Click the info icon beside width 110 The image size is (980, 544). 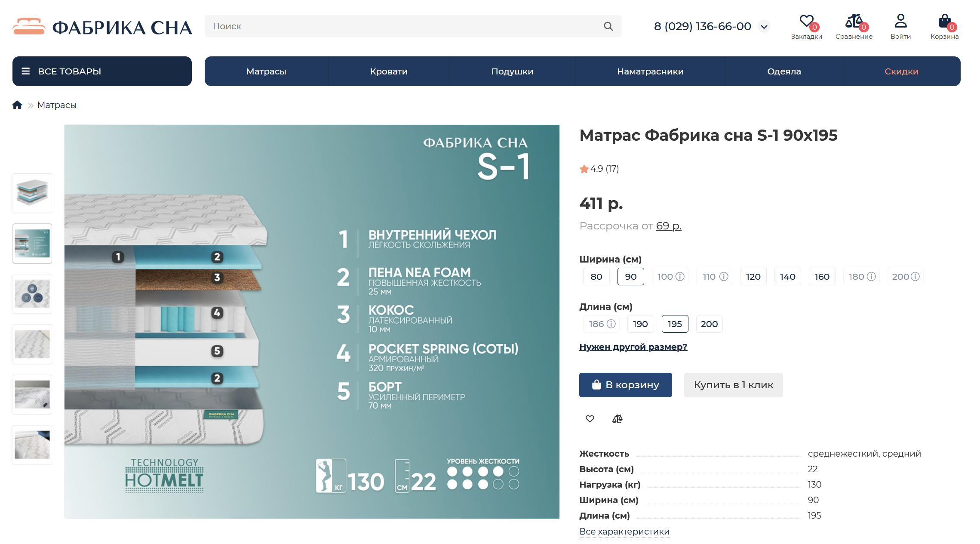coord(724,277)
